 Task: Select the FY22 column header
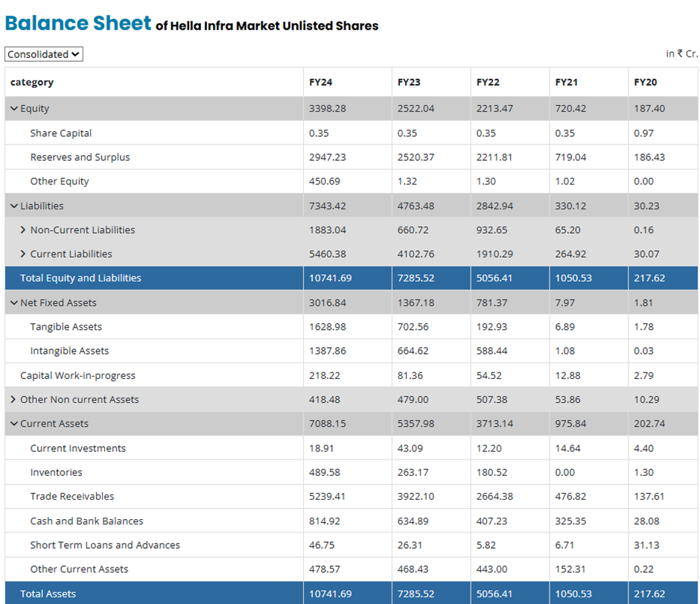488,83
